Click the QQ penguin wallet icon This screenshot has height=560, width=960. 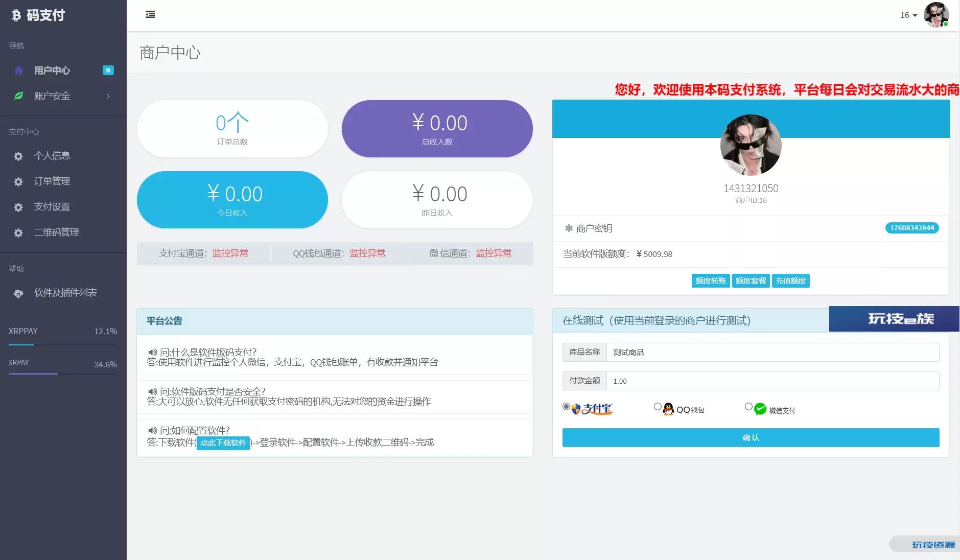(668, 409)
